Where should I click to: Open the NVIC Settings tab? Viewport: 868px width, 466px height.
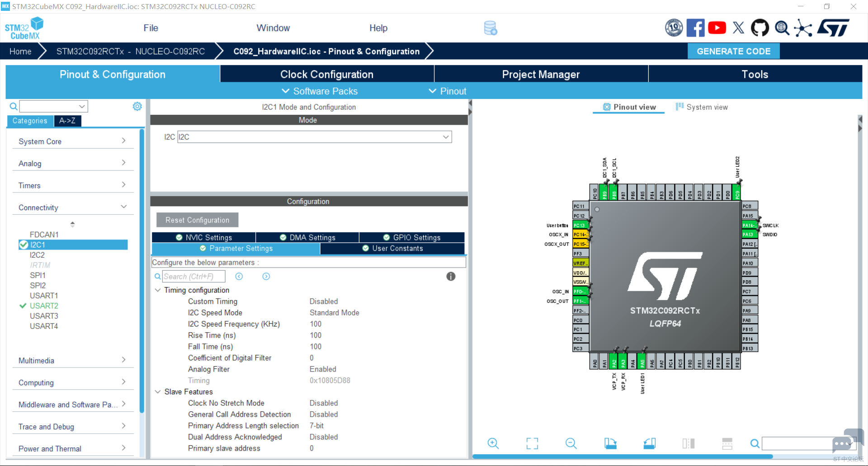(204, 237)
